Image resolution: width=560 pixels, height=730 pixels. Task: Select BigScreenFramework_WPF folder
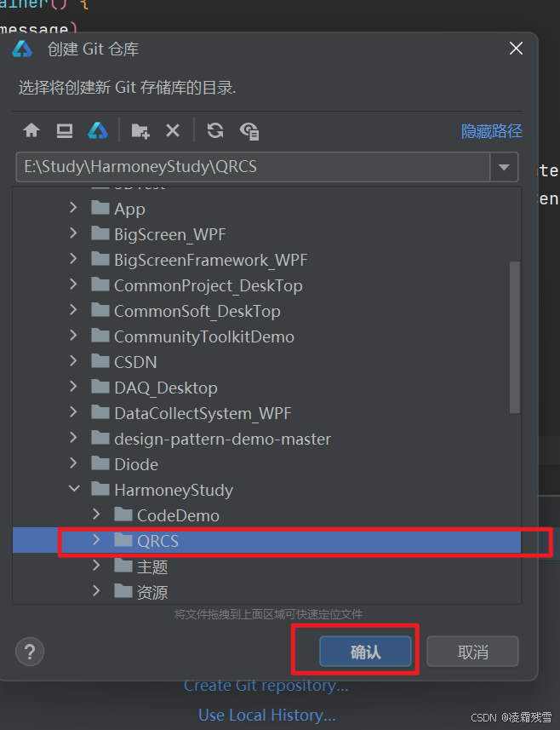[x=266, y=260]
